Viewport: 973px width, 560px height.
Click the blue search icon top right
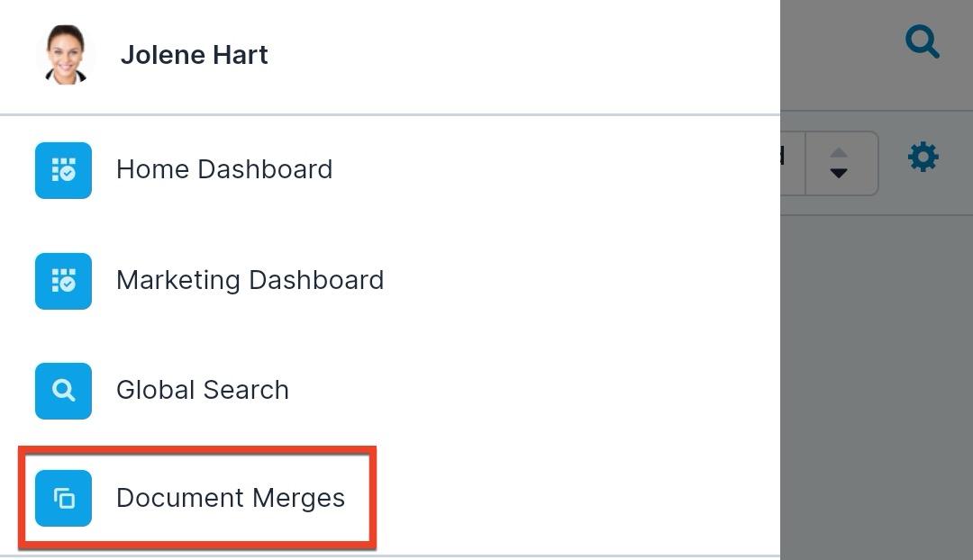point(922,41)
